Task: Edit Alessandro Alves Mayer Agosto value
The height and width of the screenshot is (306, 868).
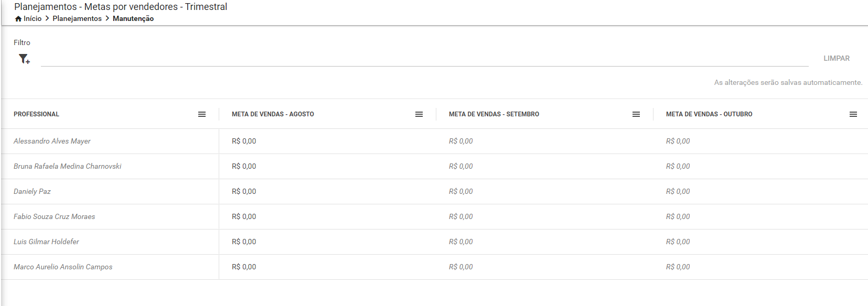Action: (x=244, y=141)
